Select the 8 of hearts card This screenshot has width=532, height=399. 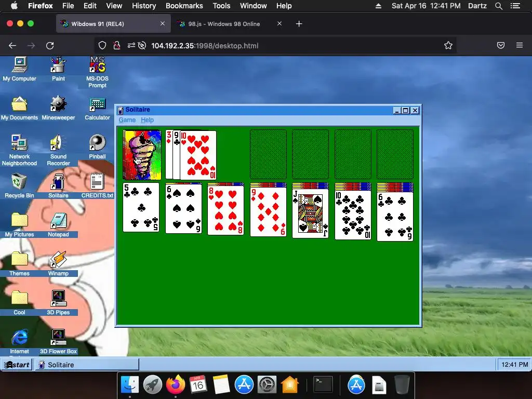(x=225, y=211)
